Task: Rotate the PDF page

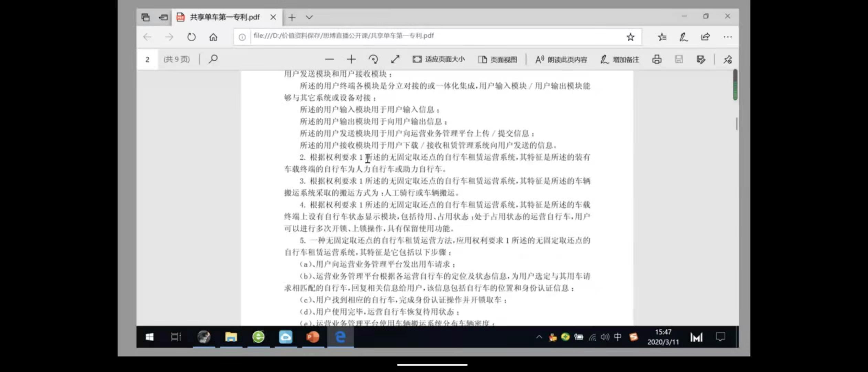Action: click(x=373, y=60)
